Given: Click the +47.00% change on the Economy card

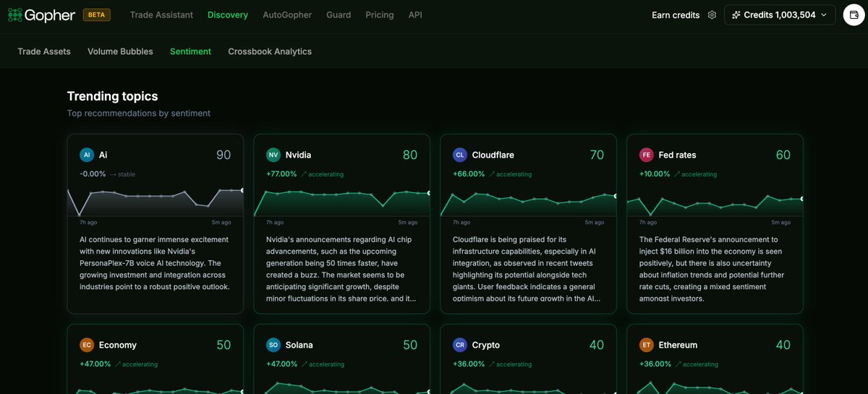Looking at the screenshot, I should pyautogui.click(x=95, y=364).
